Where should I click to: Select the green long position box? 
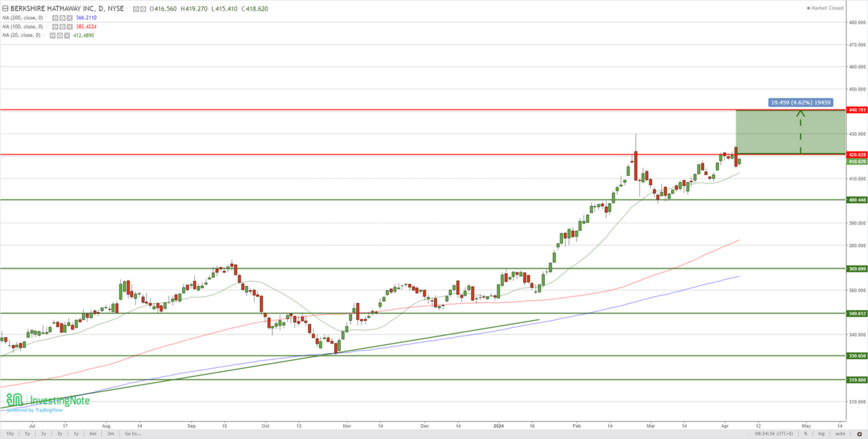(x=790, y=132)
